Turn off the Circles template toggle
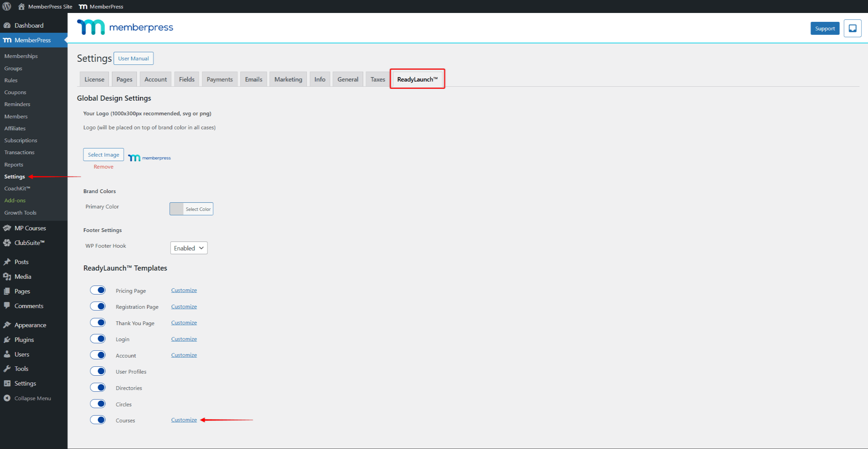 tap(98, 403)
